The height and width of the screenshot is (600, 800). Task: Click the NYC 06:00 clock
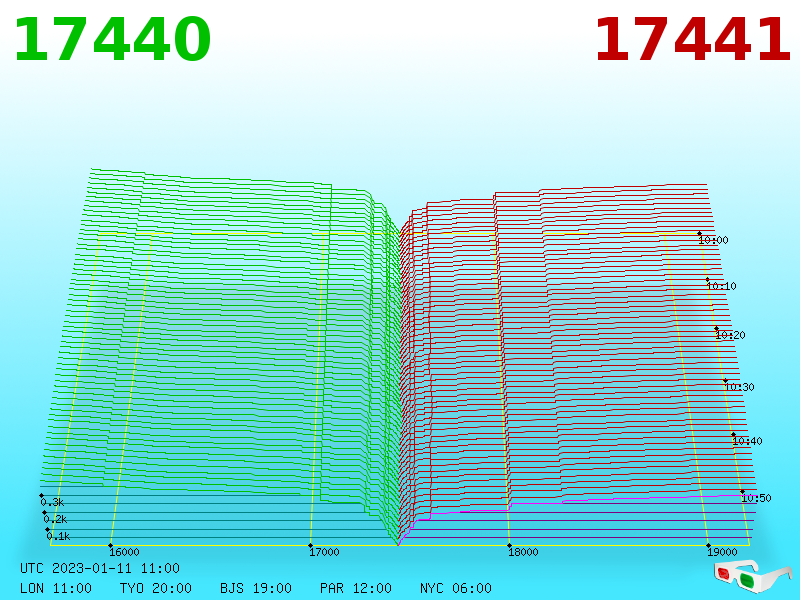click(x=456, y=588)
